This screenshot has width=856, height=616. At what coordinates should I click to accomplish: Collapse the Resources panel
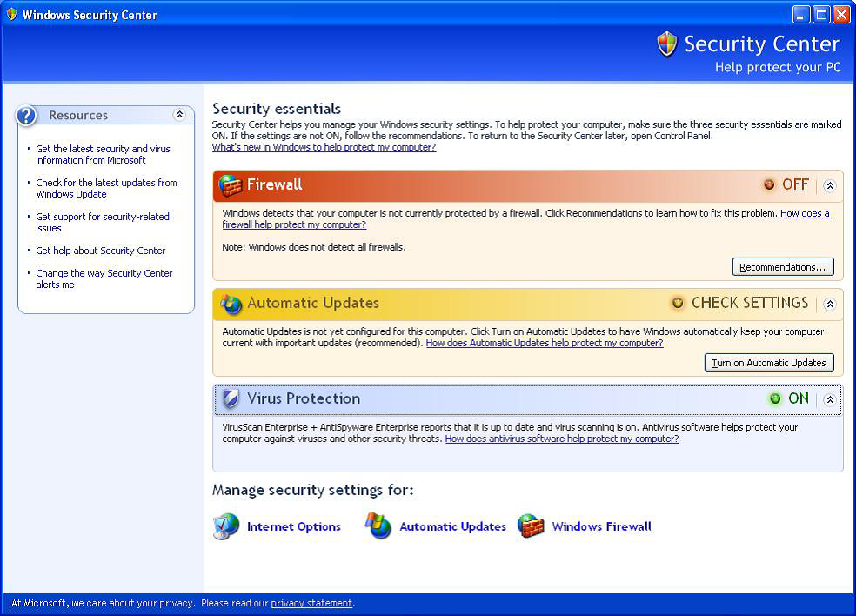point(179,115)
